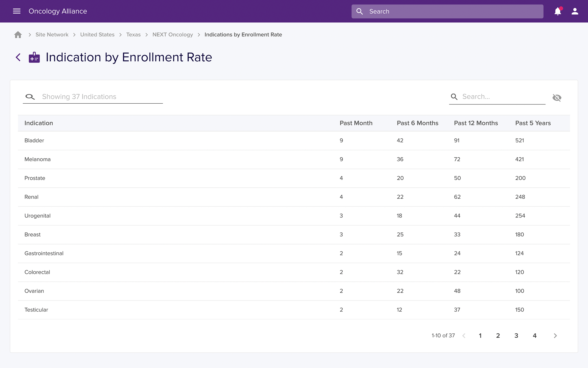Focus the Showing 37 Indications filter field
The height and width of the screenshot is (368, 588).
[93, 97]
